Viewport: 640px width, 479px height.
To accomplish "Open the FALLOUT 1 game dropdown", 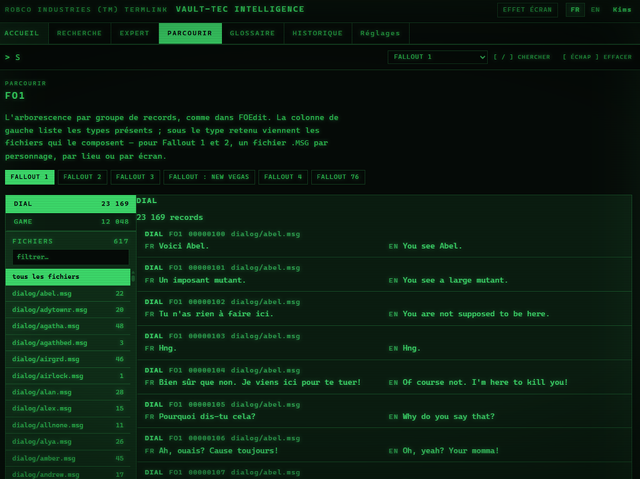I will [437, 57].
